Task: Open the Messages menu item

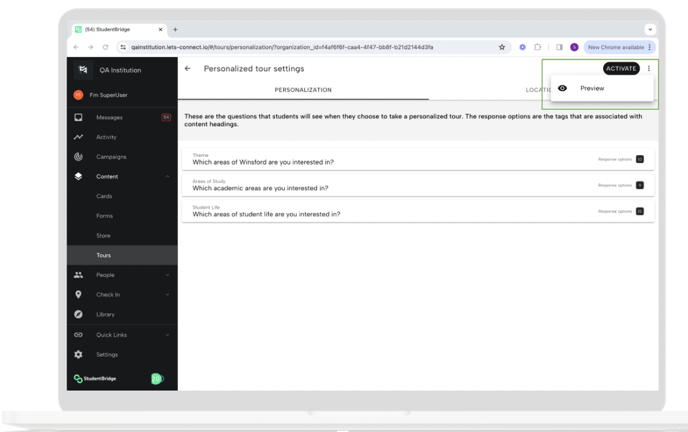Action: pyautogui.click(x=109, y=118)
